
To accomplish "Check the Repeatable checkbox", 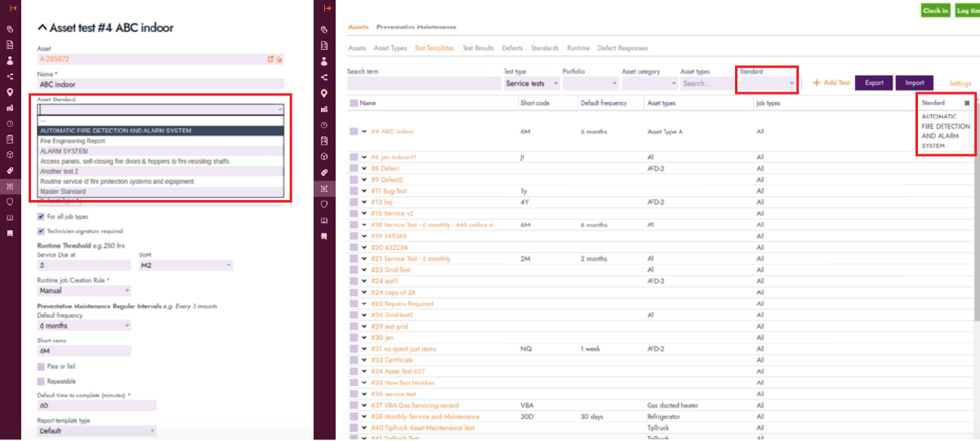I will point(41,381).
